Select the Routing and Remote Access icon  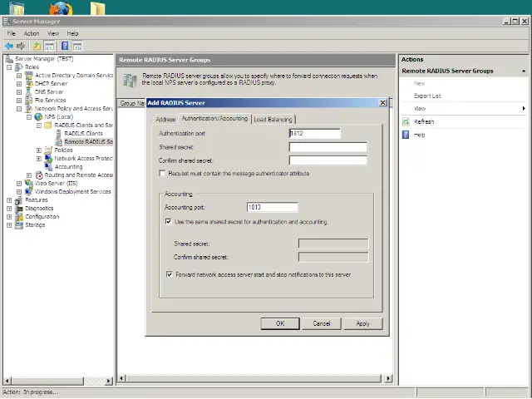[x=39, y=175]
